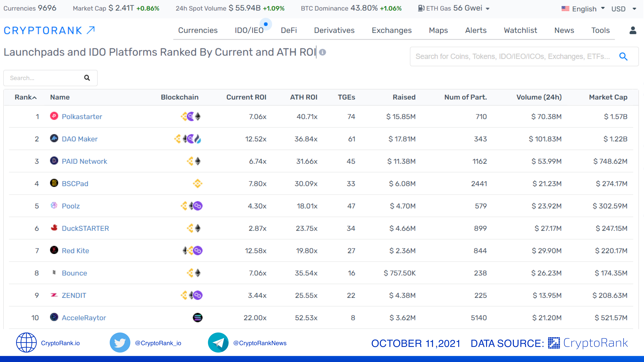Viewport: 644px width, 362px height.
Task: Open the Maps menu item
Action: 438,30
